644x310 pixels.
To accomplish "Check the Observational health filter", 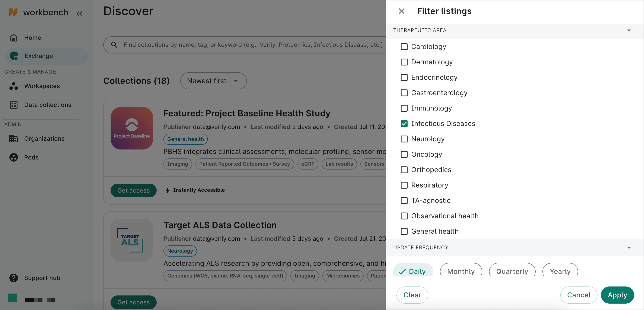I will tap(404, 216).
